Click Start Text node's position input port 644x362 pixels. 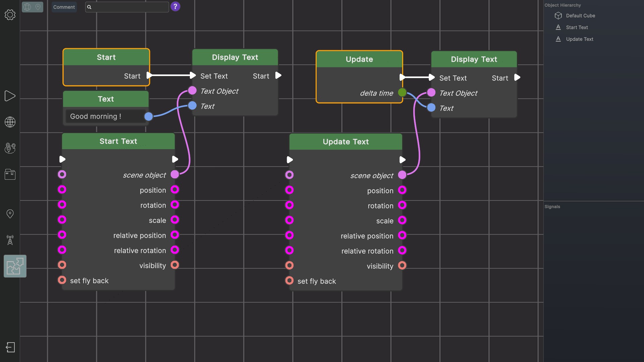pyautogui.click(x=62, y=189)
